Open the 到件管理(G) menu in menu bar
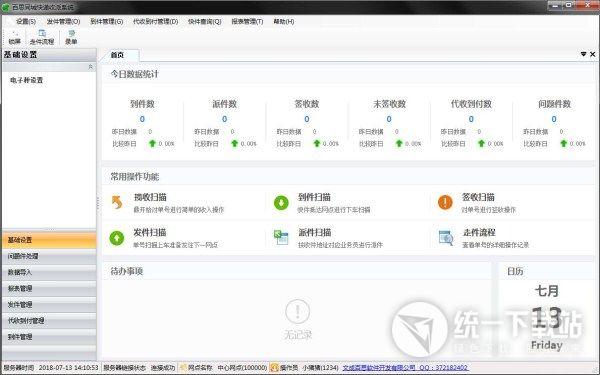Screen dimensions: 600x375 (107, 21)
